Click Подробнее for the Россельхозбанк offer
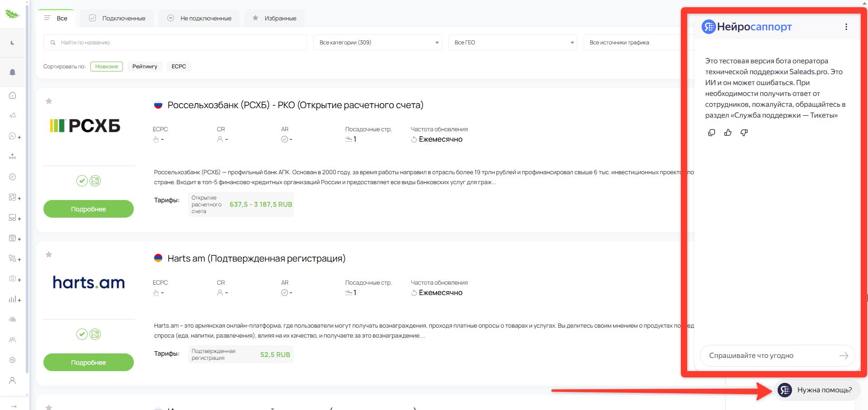Image resolution: width=868 pixels, height=410 pixels. [89, 209]
